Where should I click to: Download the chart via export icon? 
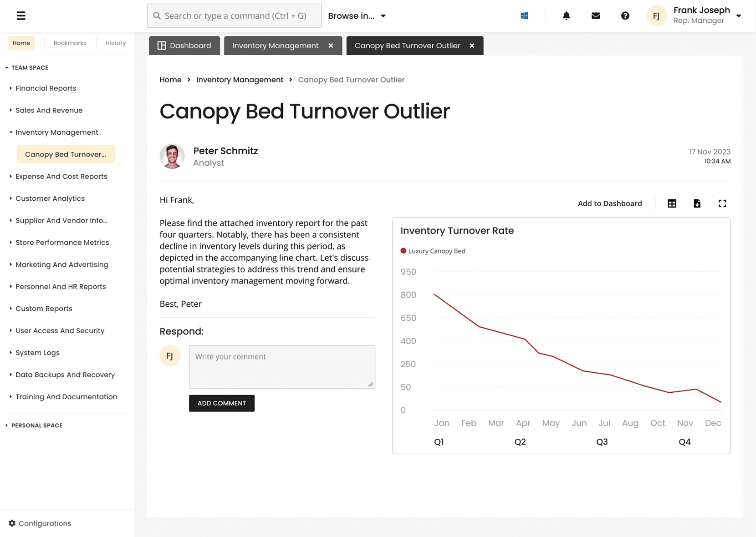pos(697,203)
